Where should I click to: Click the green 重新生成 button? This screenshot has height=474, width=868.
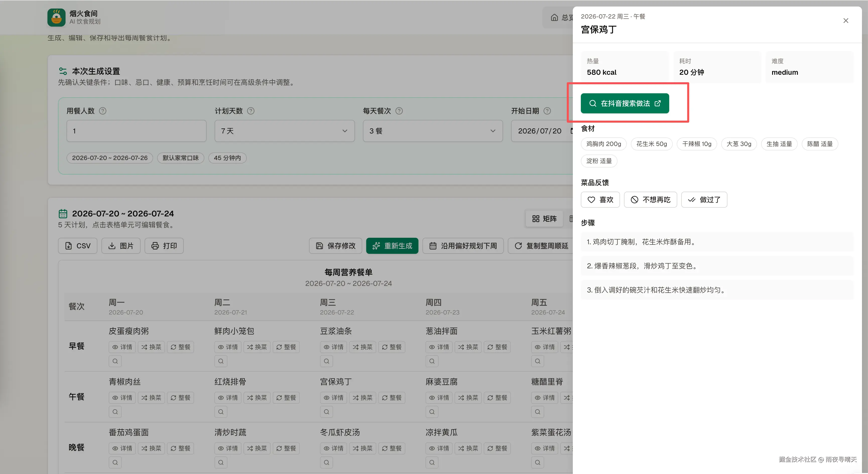(x=392, y=246)
